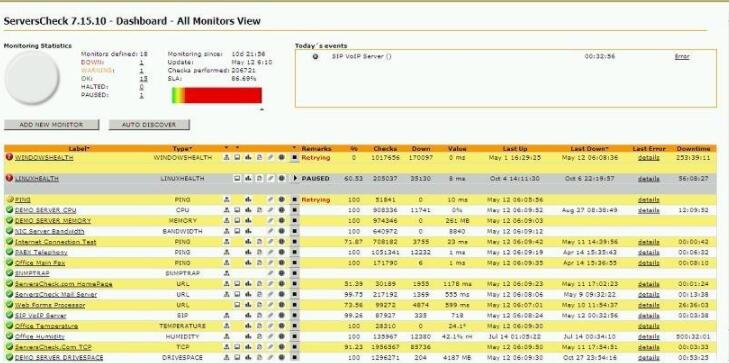Screen dimensions: 729x363
Task: Open the document icon in the PABX Telephony row
Action: [x=259, y=252]
